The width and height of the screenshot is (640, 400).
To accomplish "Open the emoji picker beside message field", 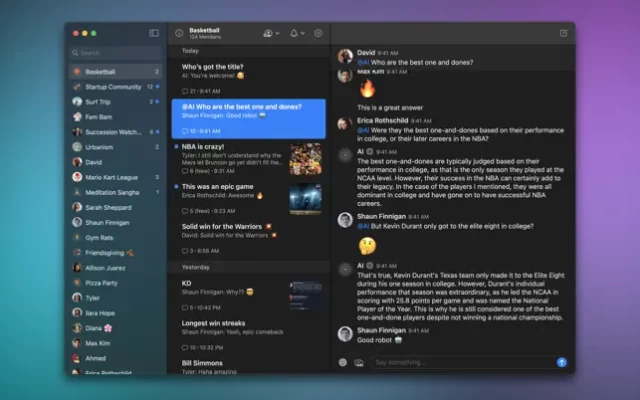I will coord(343,362).
